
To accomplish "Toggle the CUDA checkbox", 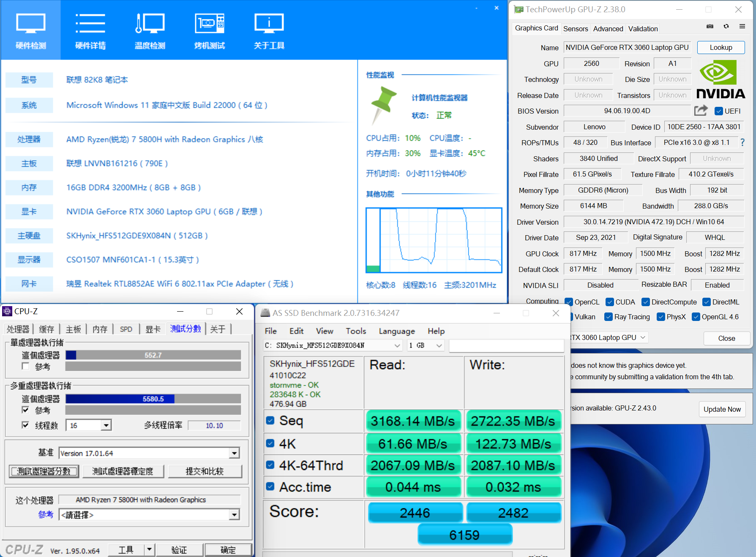I will click(610, 302).
